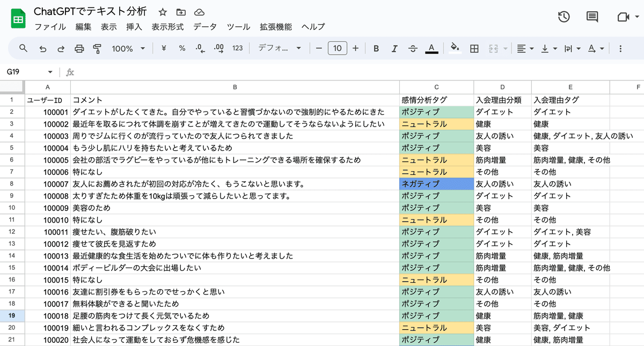The width and height of the screenshot is (644, 346).
Task: Toggle italic formatting
Action: (x=394, y=48)
